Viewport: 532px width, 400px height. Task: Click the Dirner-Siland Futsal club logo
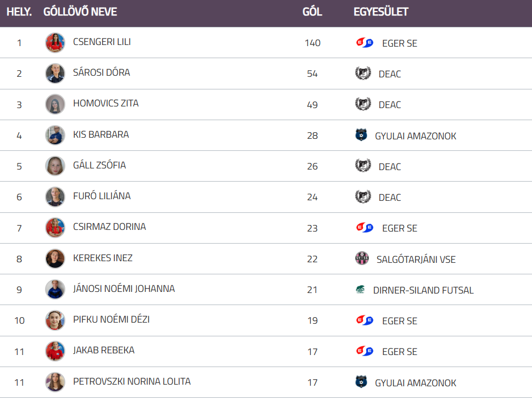point(360,290)
